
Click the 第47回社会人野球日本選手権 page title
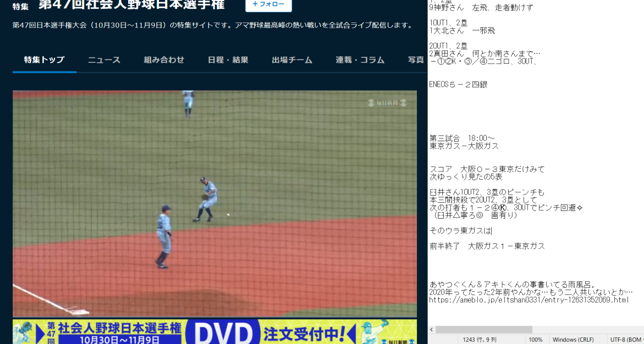click(x=132, y=4)
